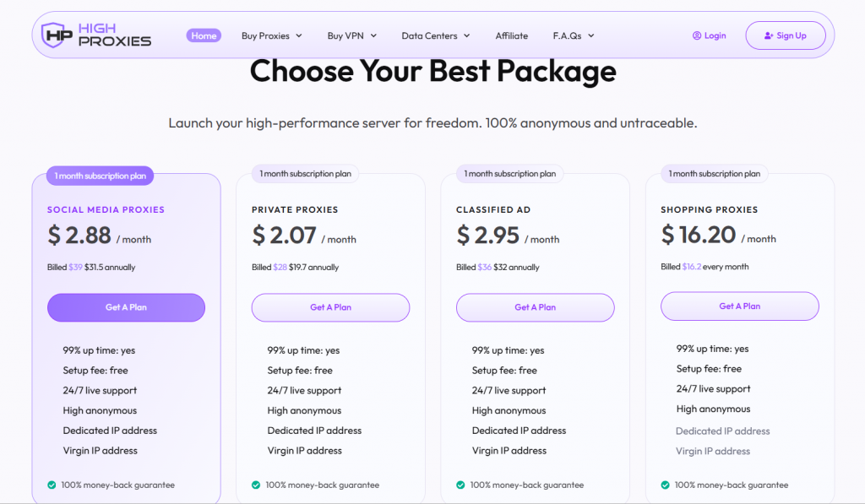865x504 pixels.
Task: Click the Sign Up person icon
Action: [769, 35]
